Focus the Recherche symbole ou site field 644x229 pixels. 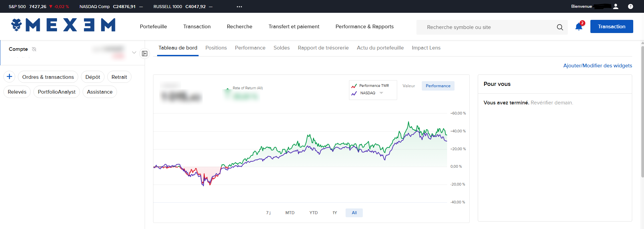click(x=492, y=27)
